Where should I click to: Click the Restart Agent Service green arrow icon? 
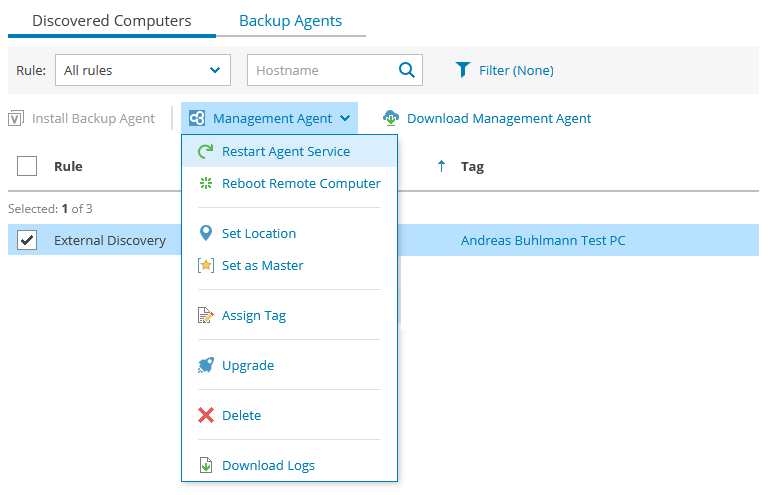pyautogui.click(x=205, y=151)
